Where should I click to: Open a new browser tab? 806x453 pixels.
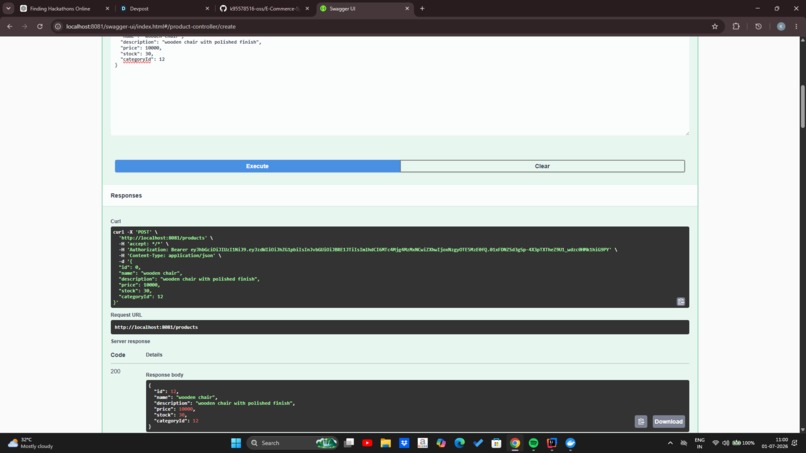(x=423, y=9)
